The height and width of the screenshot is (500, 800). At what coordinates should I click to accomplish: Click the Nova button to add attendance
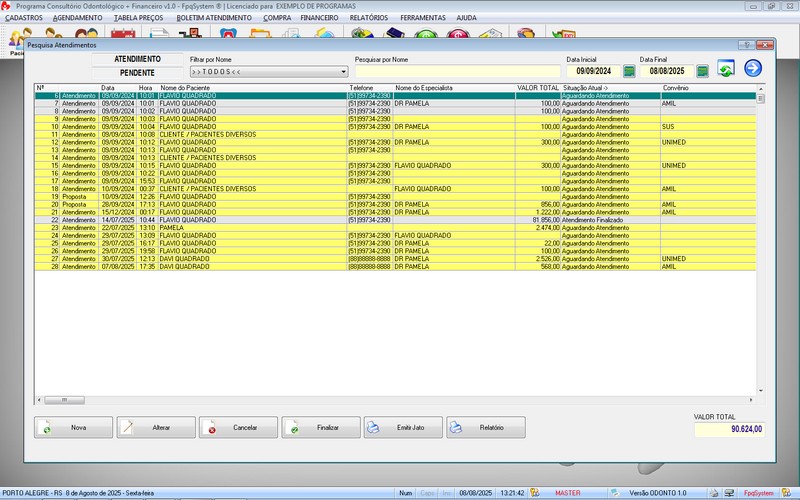pyautogui.click(x=72, y=428)
